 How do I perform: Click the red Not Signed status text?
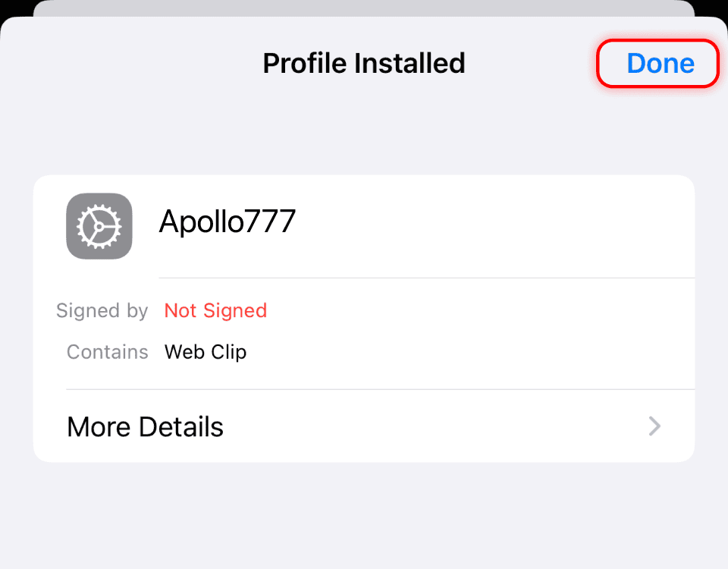215,310
